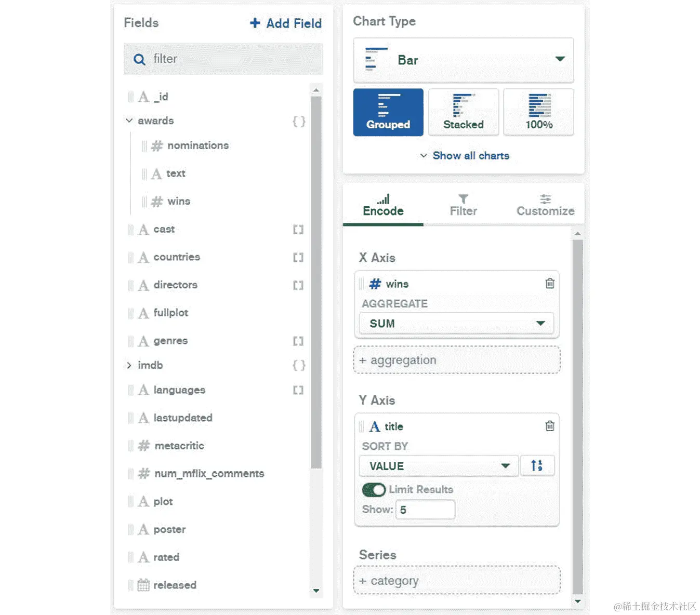Click the + aggregation drop zone
Image resolution: width=700 pixels, height=615 pixels.
tap(457, 360)
